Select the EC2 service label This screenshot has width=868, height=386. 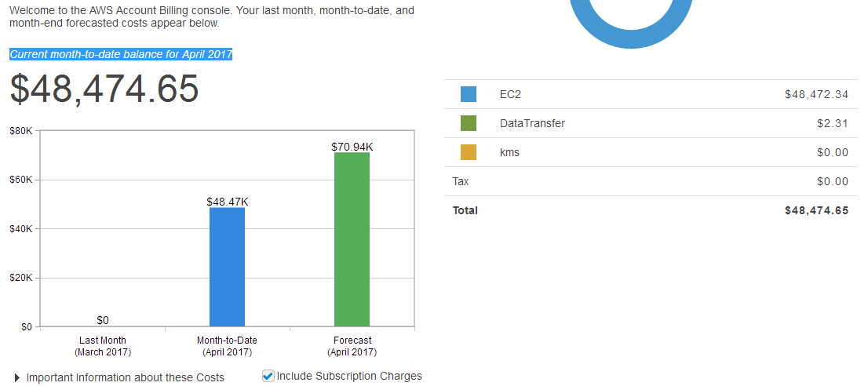click(510, 94)
